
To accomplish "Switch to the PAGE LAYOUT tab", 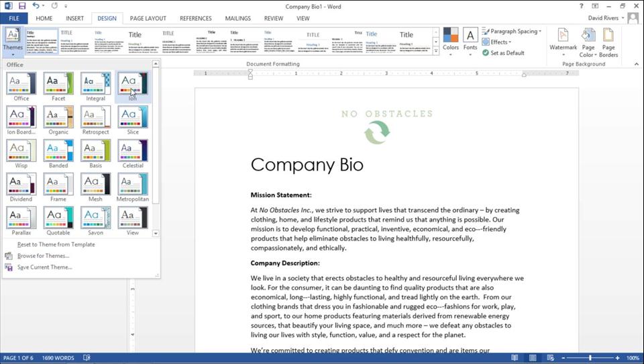I will [148, 19].
